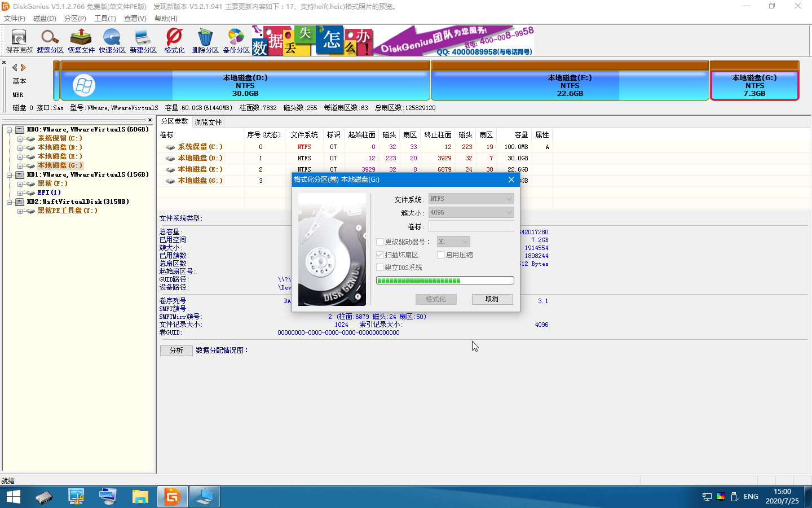The image size is (812, 508).
Task: Select 本地磁盘(D:) block in disk map
Action: coord(245,81)
